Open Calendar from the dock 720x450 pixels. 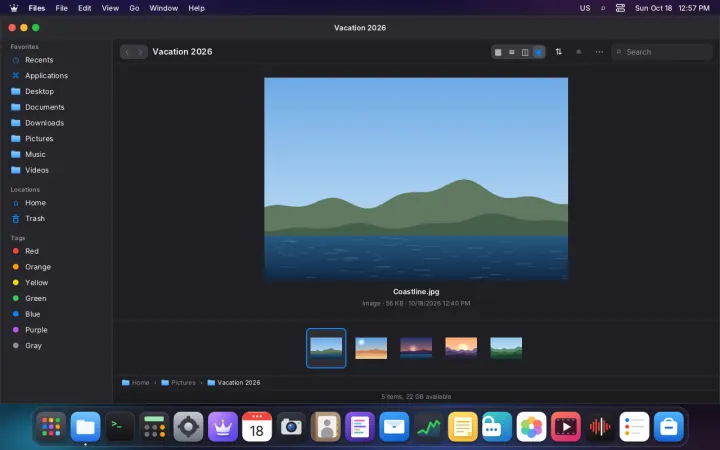pos(257,427)
